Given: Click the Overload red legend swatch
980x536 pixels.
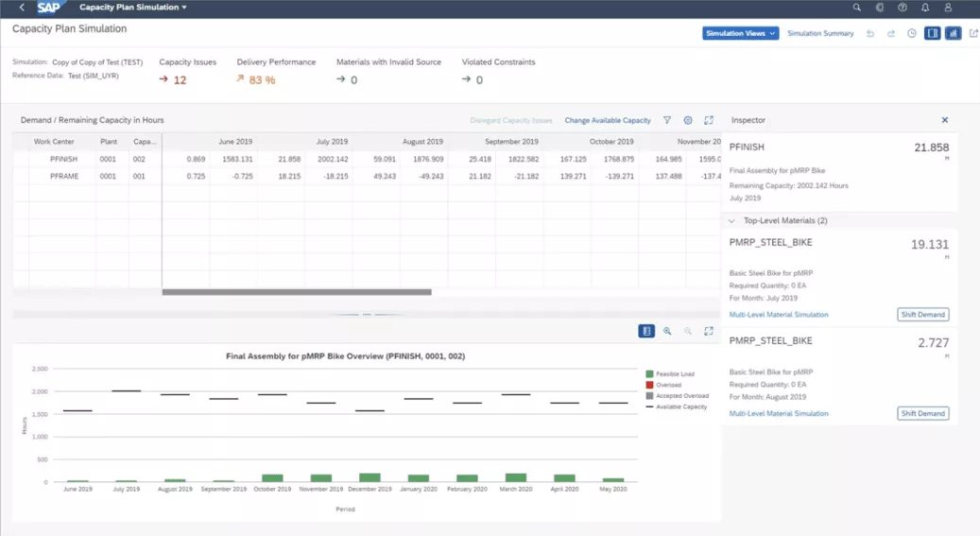Looking at the screenshot, I should point(649,386).
